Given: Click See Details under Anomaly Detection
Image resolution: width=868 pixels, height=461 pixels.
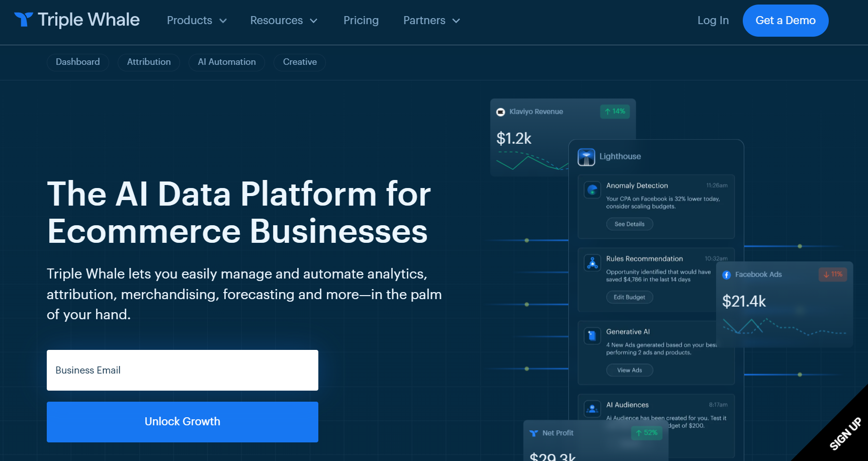Looking at the screenshot, I should [630, 224].
